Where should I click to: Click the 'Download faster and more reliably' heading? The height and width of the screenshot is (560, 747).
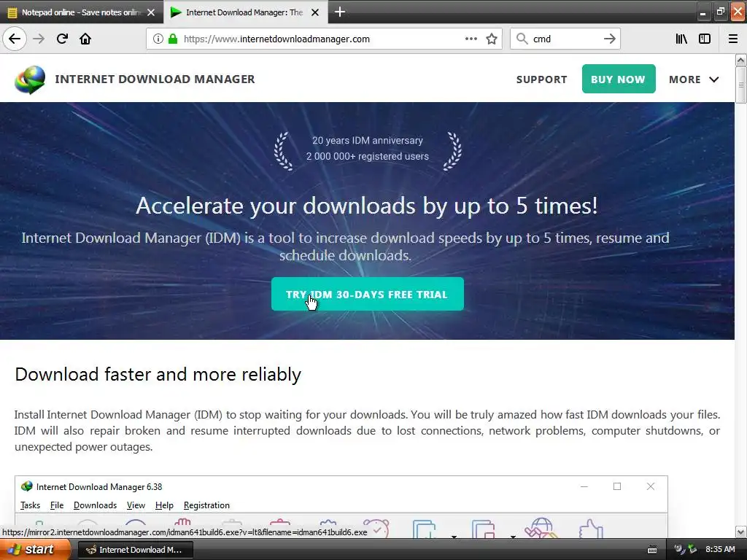point(158,374)
